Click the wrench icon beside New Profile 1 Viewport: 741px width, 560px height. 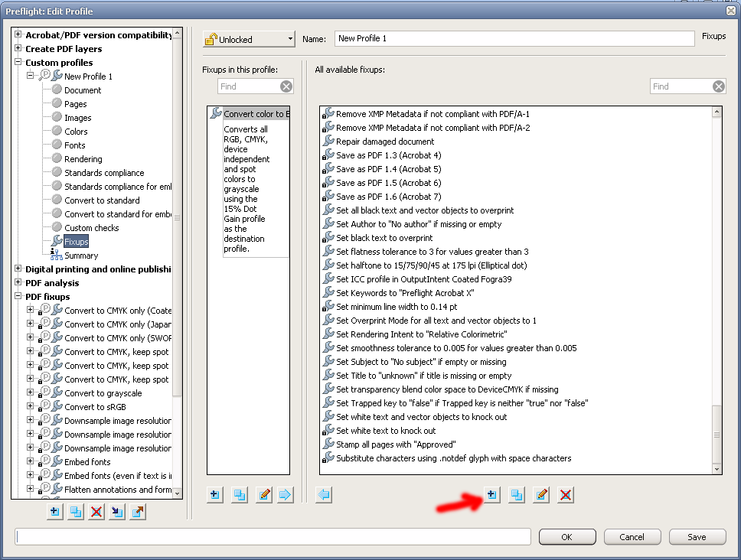(x=57, y=76)
